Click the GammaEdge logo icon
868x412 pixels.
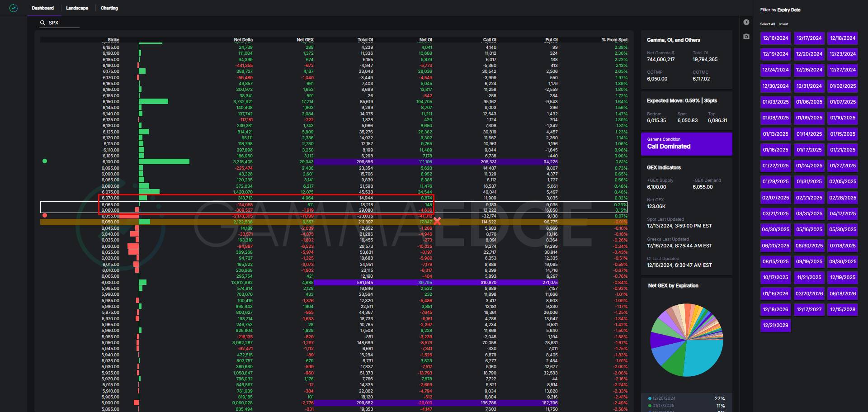(14, 8)
